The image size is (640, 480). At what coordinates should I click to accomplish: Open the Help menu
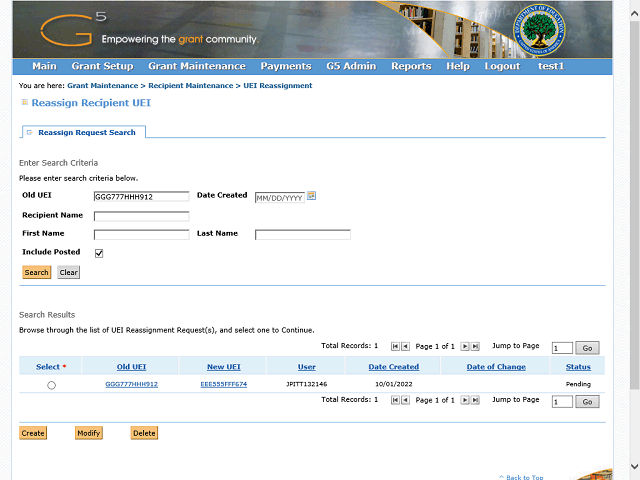458,66
